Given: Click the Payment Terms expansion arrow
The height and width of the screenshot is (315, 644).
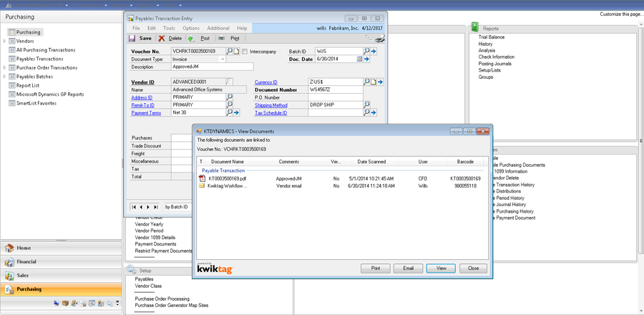Looking at the screenshot, I should (x=237, y=112).
